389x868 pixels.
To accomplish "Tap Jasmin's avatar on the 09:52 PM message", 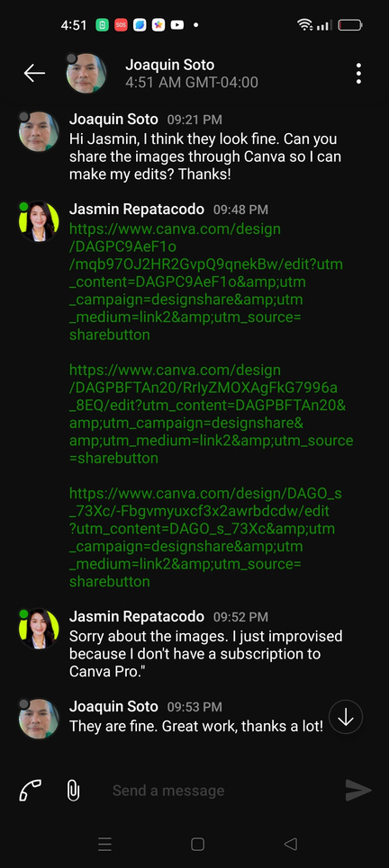I will (39, 629).
